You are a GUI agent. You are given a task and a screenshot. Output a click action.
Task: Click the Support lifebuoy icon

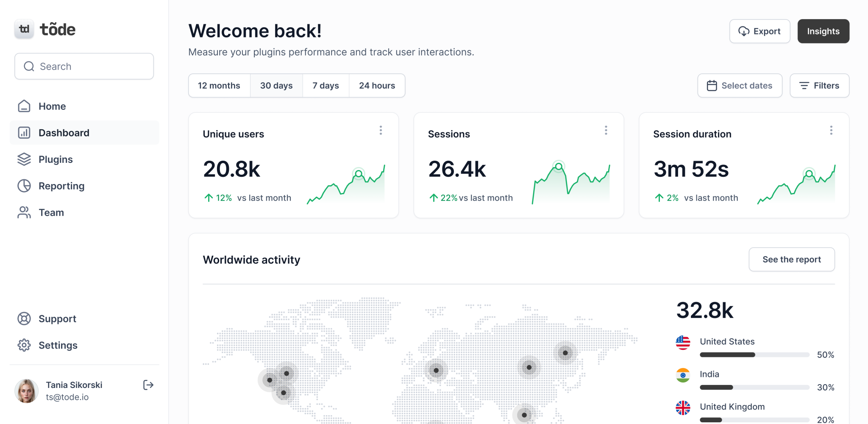pyautogui.click(x=24, y=319)
